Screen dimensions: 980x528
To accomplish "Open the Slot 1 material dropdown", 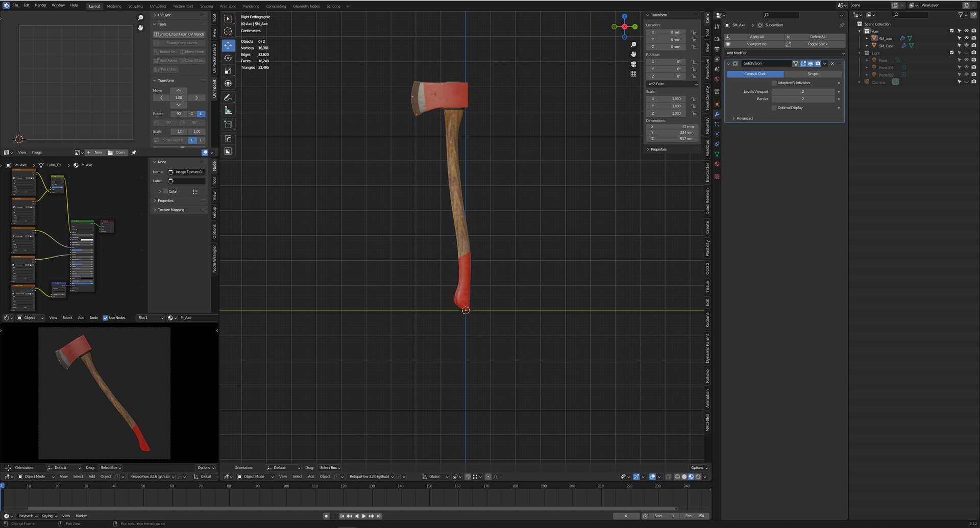I will point(151,318).
